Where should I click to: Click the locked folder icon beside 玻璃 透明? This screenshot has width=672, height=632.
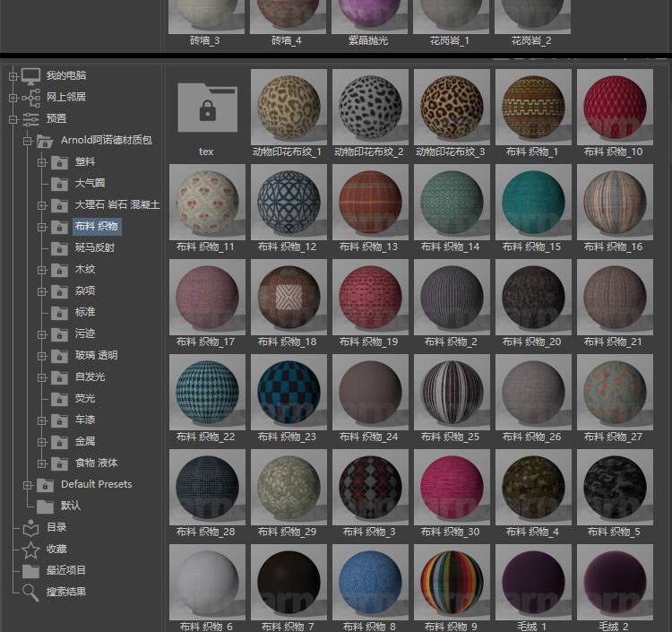point(59,356)
